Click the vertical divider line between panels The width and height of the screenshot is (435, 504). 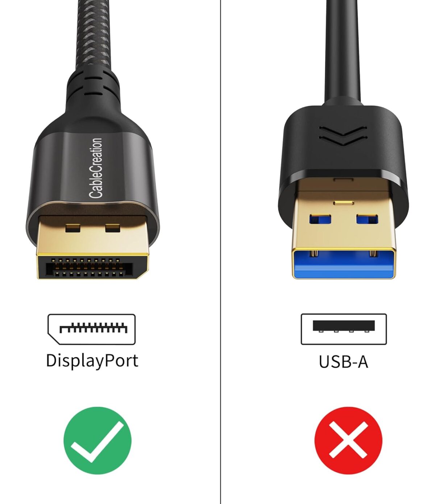tap(220, 252)
